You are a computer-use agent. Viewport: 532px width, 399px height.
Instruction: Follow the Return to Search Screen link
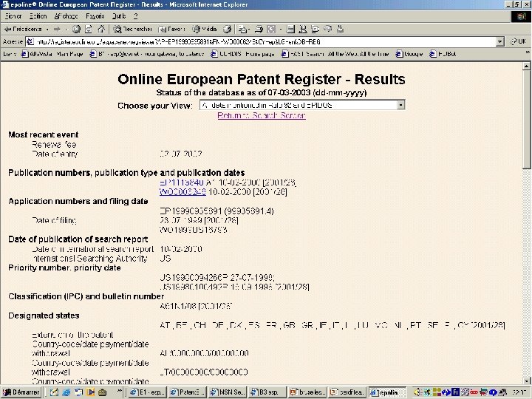tap(262, 115)
